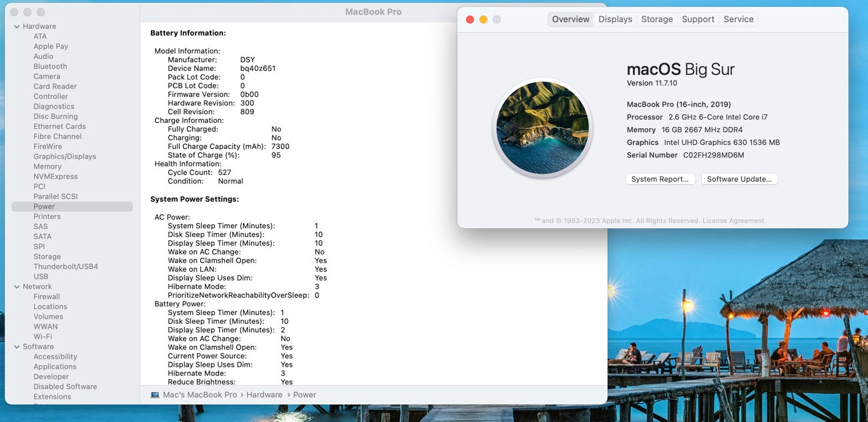Choose Thunderbolt/USB4 from the sidebar
This screenshot has width=868, height=422.
point(65,266)
